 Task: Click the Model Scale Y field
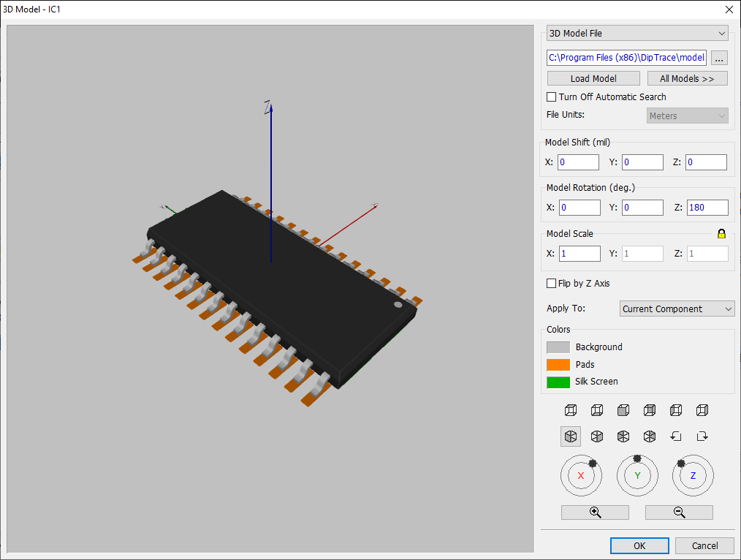tap(642, 253)
